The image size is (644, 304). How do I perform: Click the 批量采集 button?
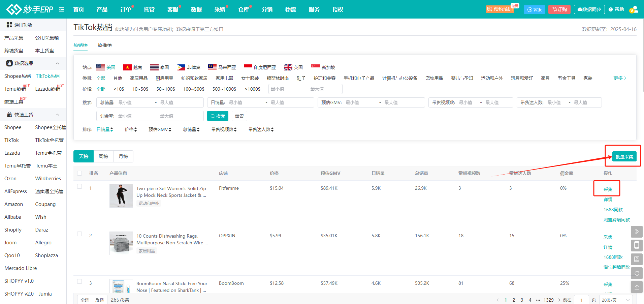pos(624,156)
